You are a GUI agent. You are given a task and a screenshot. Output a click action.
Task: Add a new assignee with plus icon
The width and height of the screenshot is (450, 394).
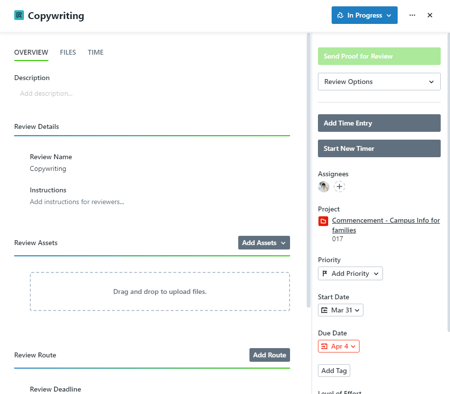point(339,187)
